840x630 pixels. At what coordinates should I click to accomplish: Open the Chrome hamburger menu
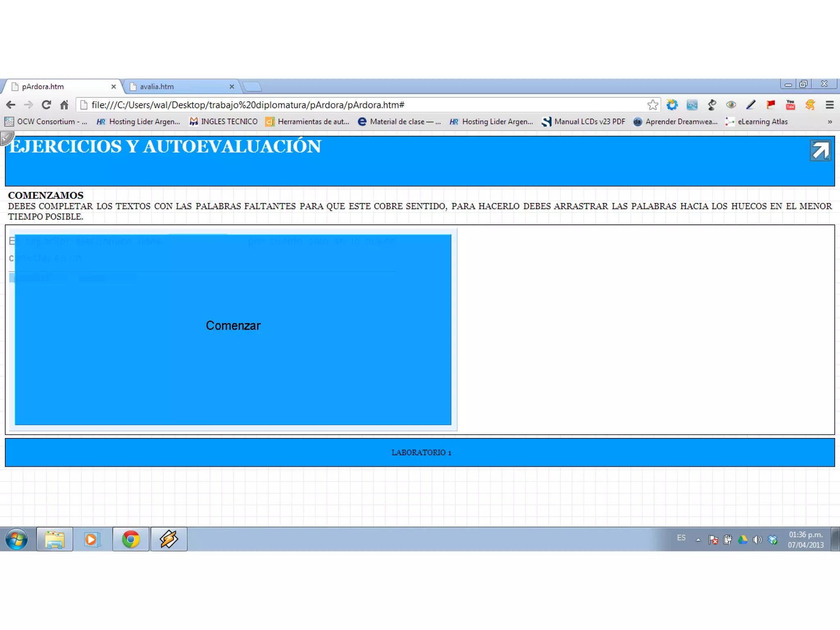point(829,105)
